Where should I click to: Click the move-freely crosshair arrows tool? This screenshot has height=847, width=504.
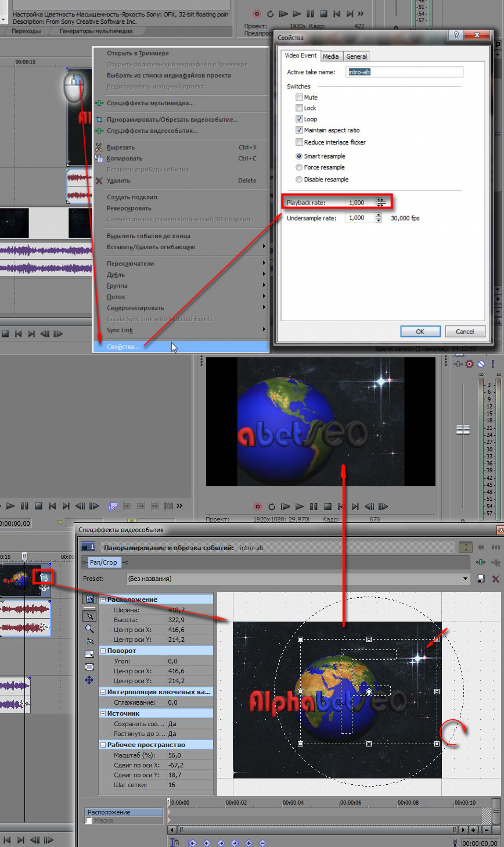pos(89,680)
